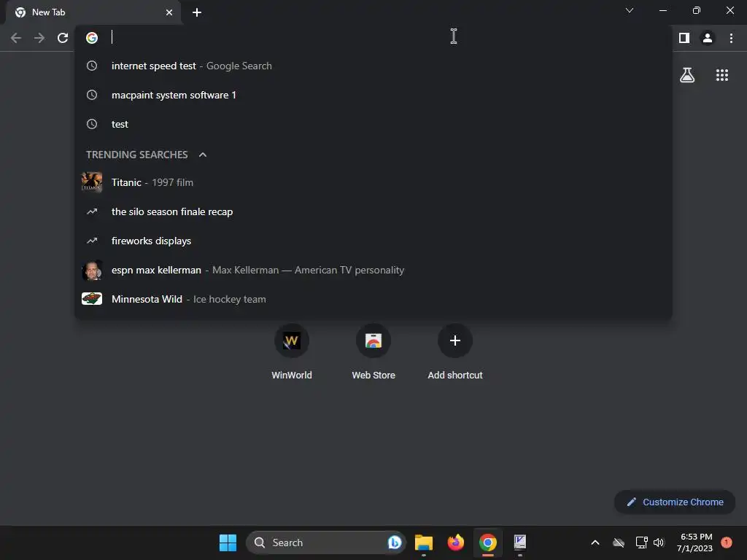
Task: Click the Add shortcut button
Action: tap(455, 351)
